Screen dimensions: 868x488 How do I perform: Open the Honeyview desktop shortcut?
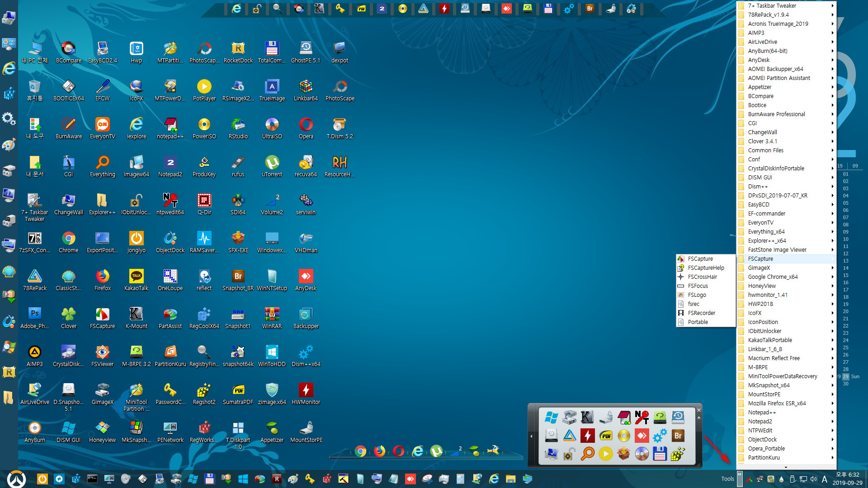pos(103,432)
